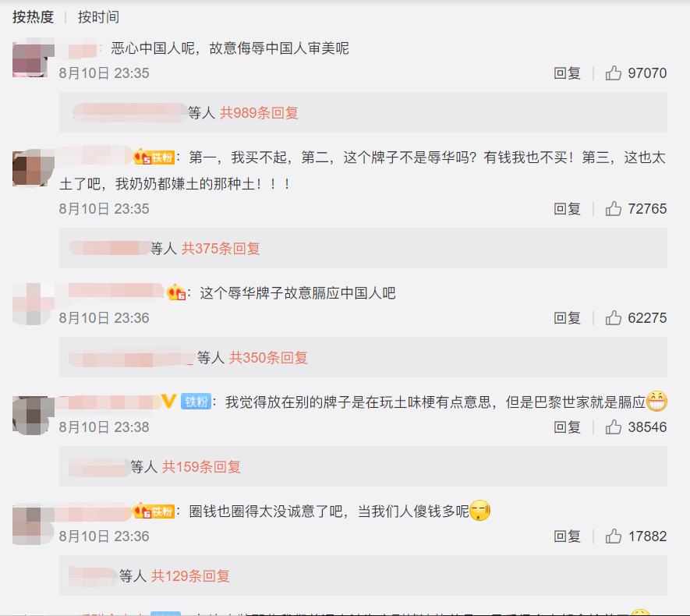Screen dimensions: 690x616
Task: Click the blue 铁粉 badge
Action: [196, 402]
